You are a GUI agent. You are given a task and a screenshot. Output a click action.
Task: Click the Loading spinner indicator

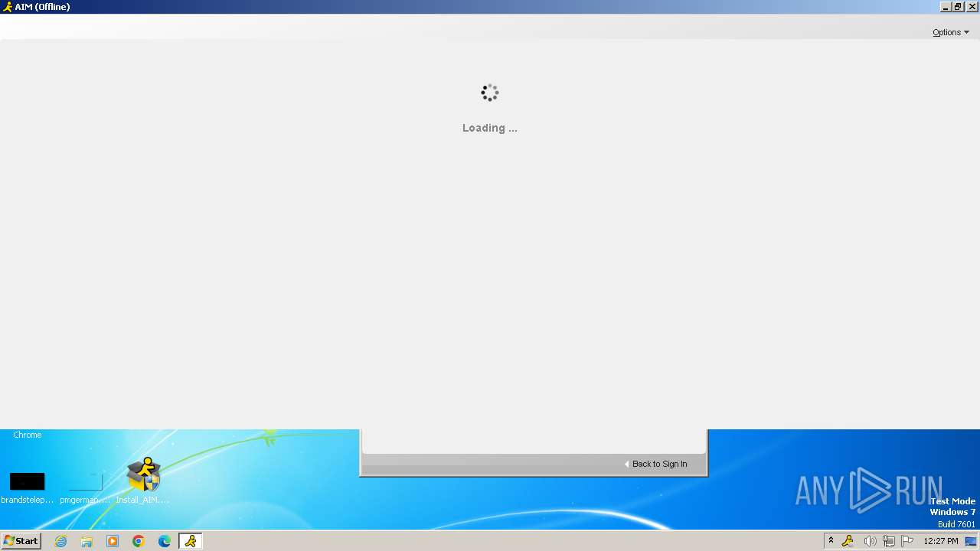click(x=490, y=93)
